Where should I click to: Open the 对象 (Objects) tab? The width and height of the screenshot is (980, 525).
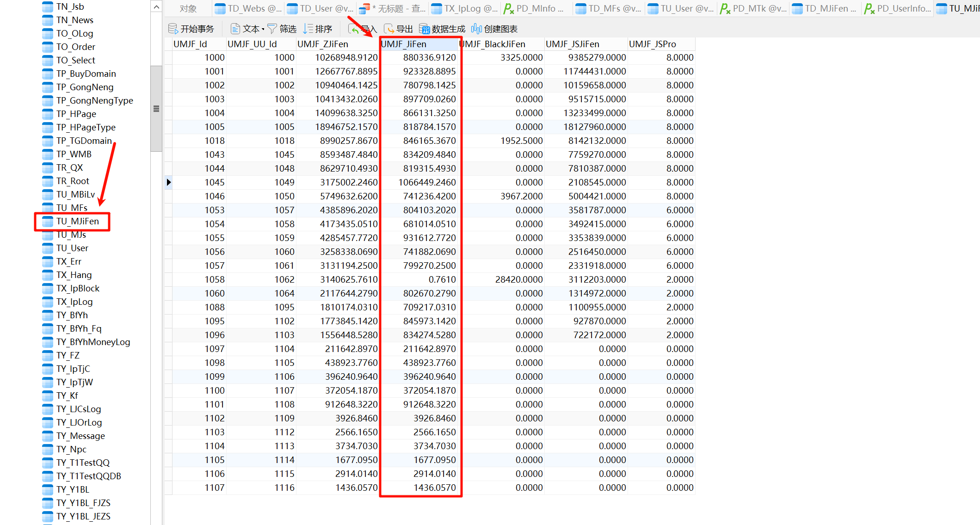pyautogui.click(x=188, y=8)
